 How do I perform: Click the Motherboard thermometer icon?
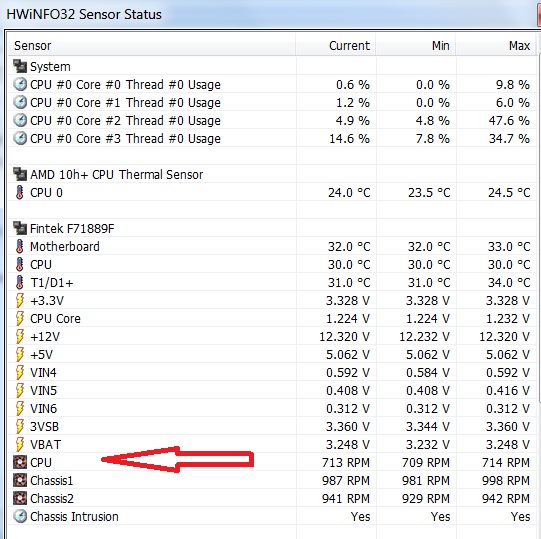tap(20, 246)
